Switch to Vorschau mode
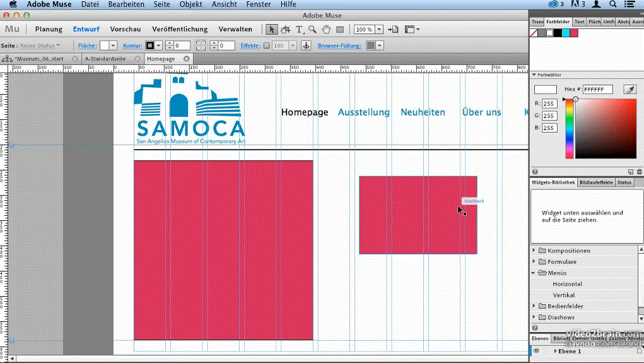 [x=126, y=29]
